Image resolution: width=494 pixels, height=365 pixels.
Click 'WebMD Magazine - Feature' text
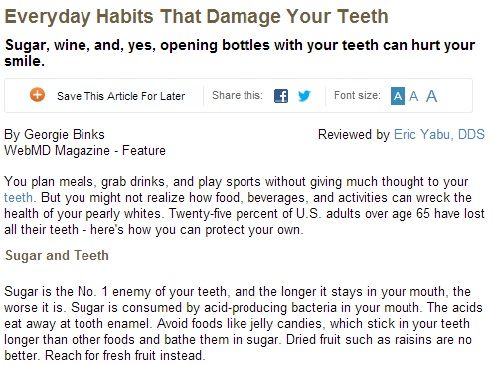click(x=85, y=150)
